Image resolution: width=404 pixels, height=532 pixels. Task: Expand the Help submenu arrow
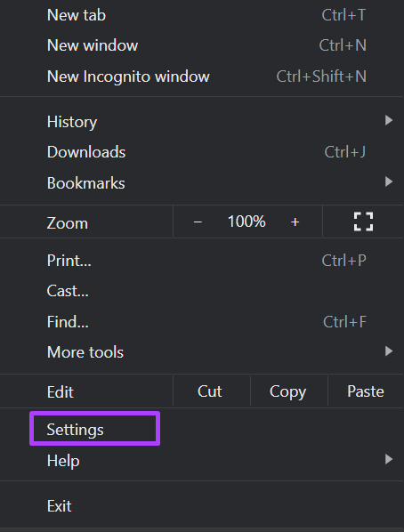[x=389, y=459]
